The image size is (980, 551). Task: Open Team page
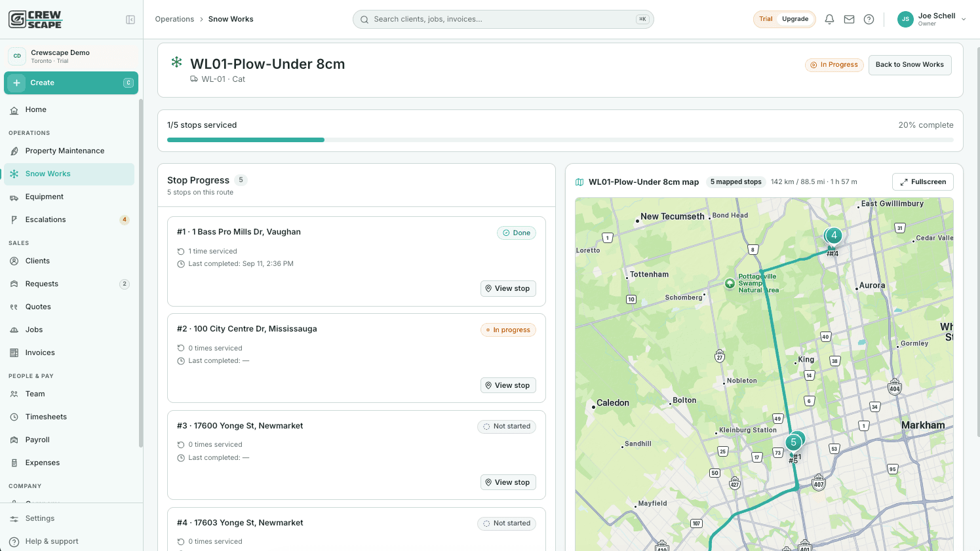click(69, 394)
